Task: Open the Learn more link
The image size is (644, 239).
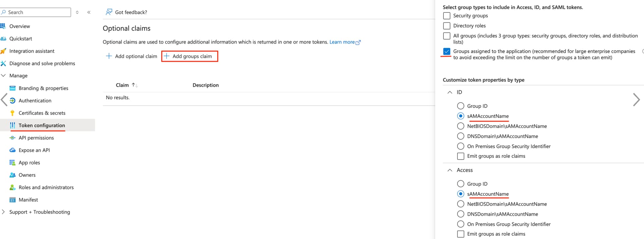Action: click(x=342, y=42)
